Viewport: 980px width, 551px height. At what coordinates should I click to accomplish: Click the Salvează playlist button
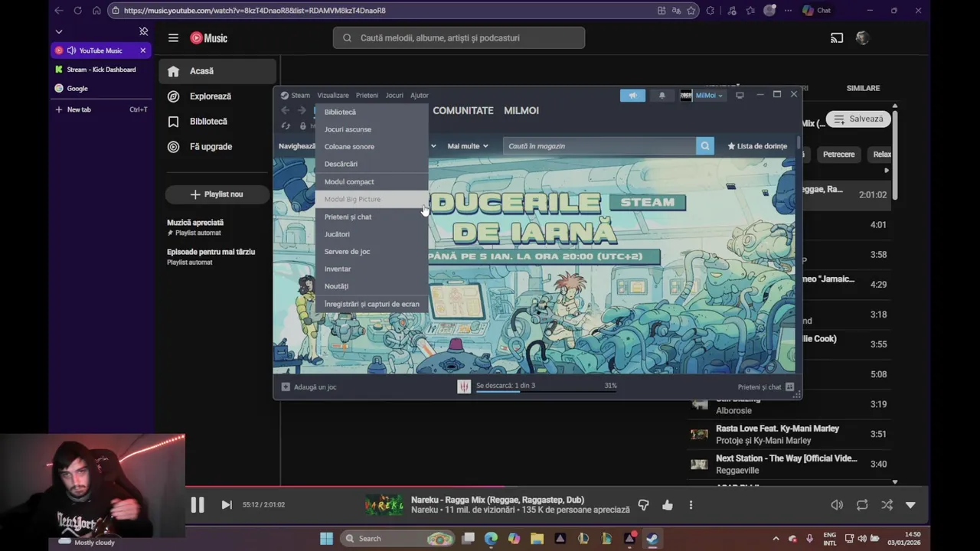pyautogui.click(x=858, y=119)
